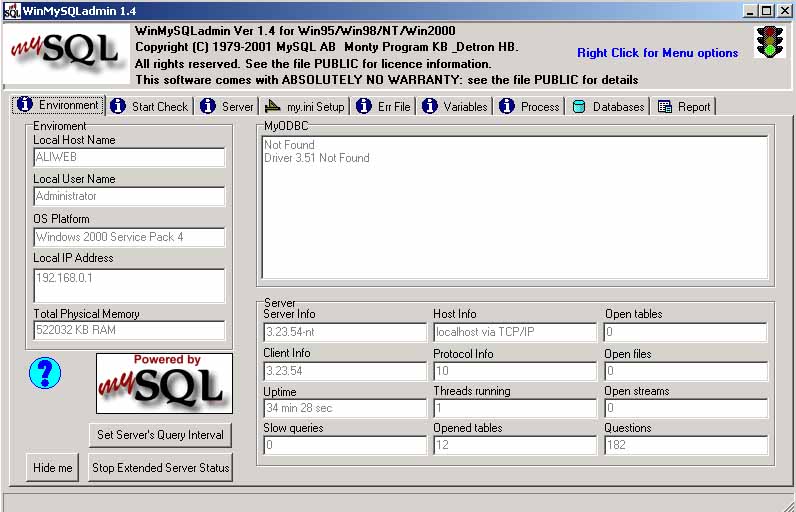Click Stop Extended Server Status button
This screenshot has width=796, height=512.
[160, 467]
